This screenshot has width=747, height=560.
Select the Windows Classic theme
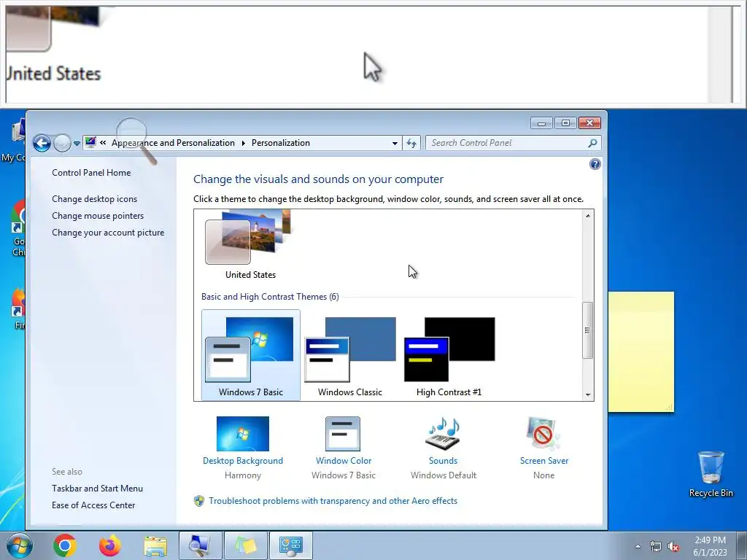click(350, 355)
